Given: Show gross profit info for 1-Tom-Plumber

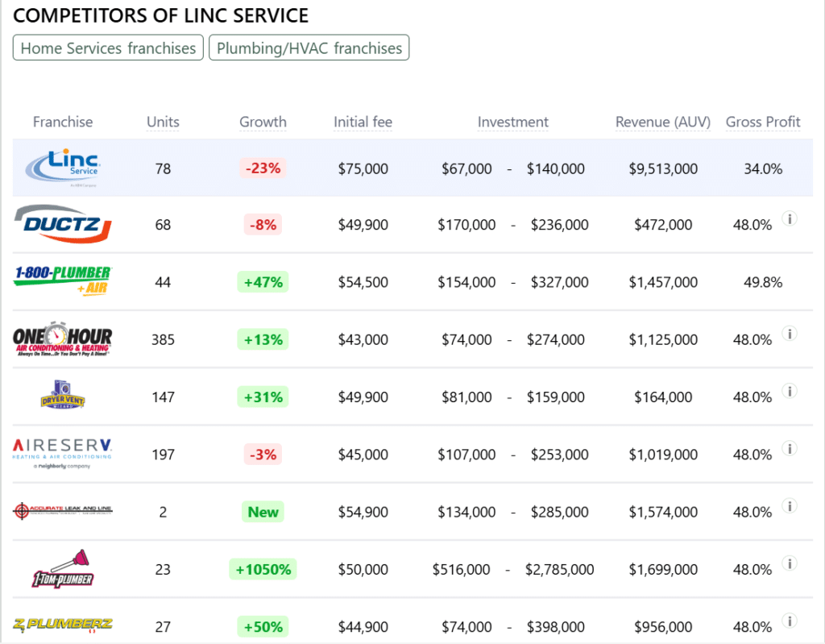Looking at the screenshot, I should 790,563.
